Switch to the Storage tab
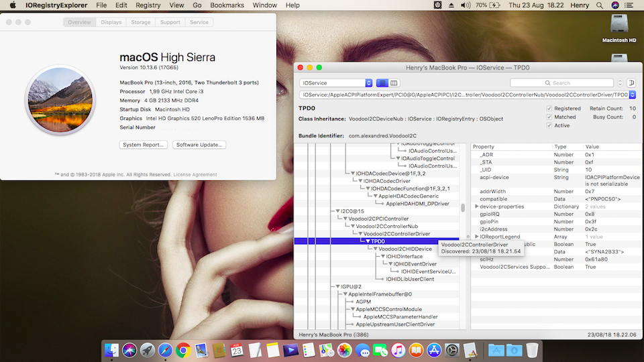Viewport: 644px width, 362px height. (x=141, y=22)
